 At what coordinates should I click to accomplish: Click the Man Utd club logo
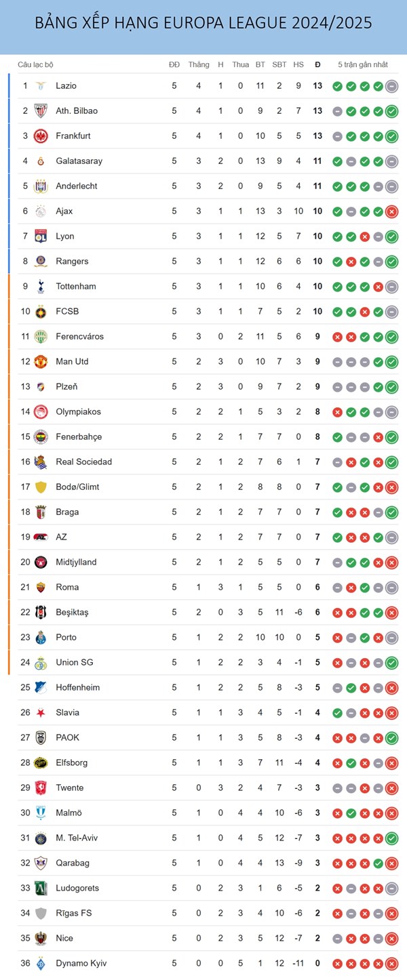pos(41,362)
